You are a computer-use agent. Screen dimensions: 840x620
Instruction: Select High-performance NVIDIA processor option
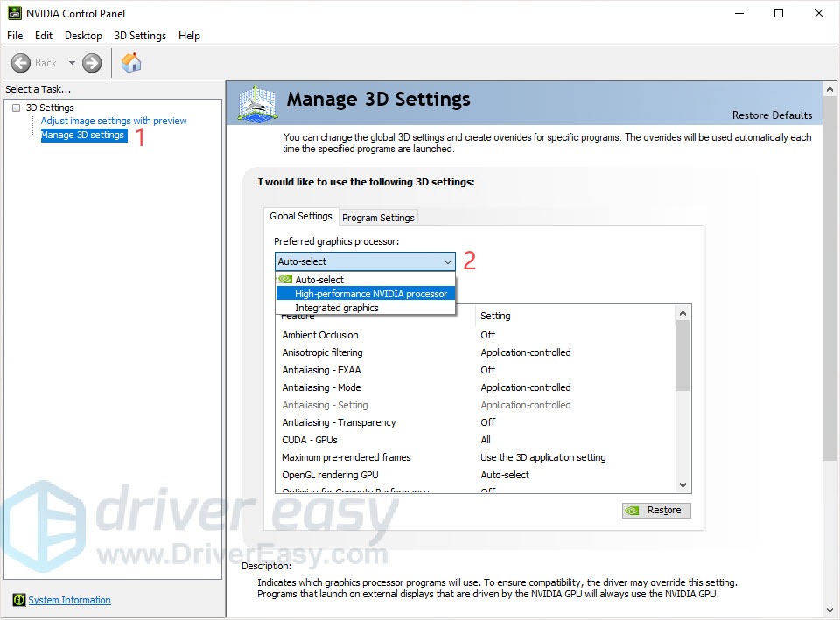coord(370,294)
